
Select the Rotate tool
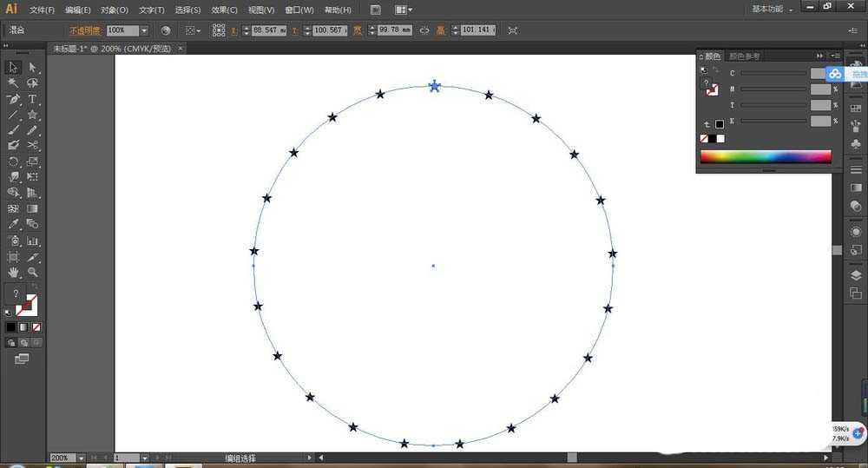point(13,161)
